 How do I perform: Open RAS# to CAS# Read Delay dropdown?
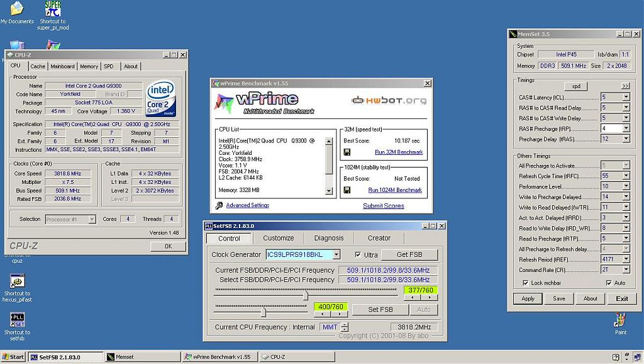point(626,107)
